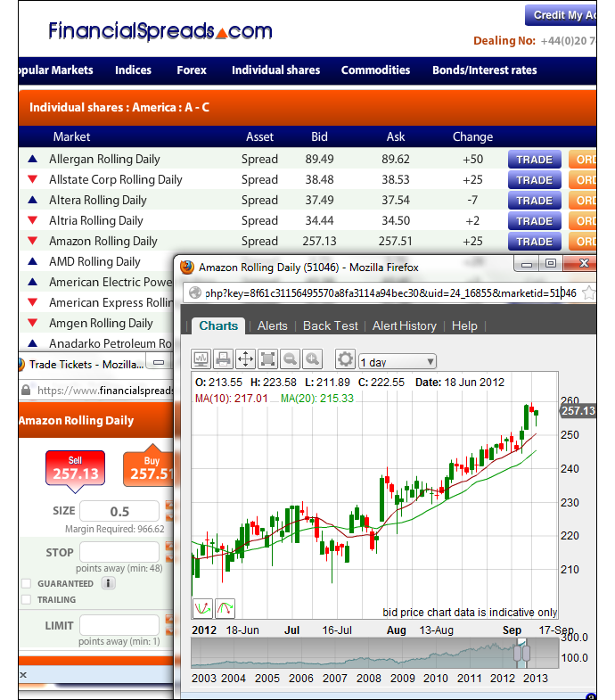Click left handle of chart range navigator
The width and height of the screenshot is (615, 700).
click(x=517, y=653)
